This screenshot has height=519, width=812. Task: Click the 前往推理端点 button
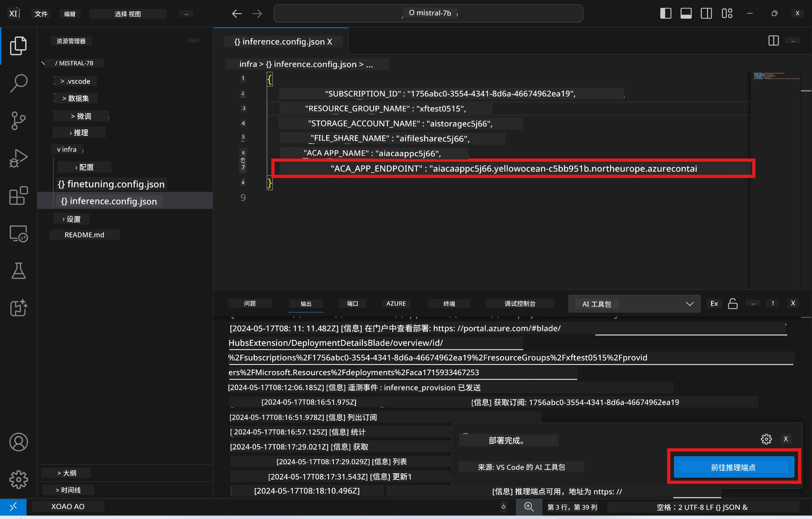pos(734,467)
